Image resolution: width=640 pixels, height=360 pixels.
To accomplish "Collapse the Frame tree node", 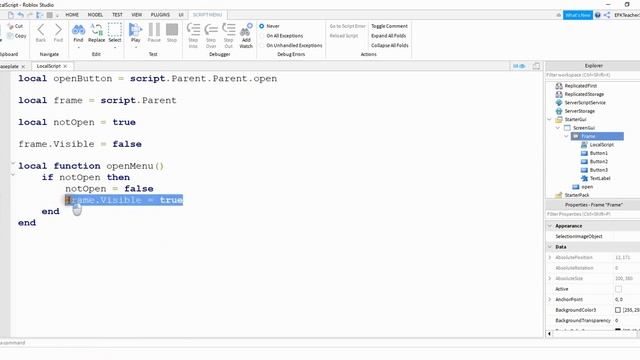I will pyautogui.click(x=567, y=136).
